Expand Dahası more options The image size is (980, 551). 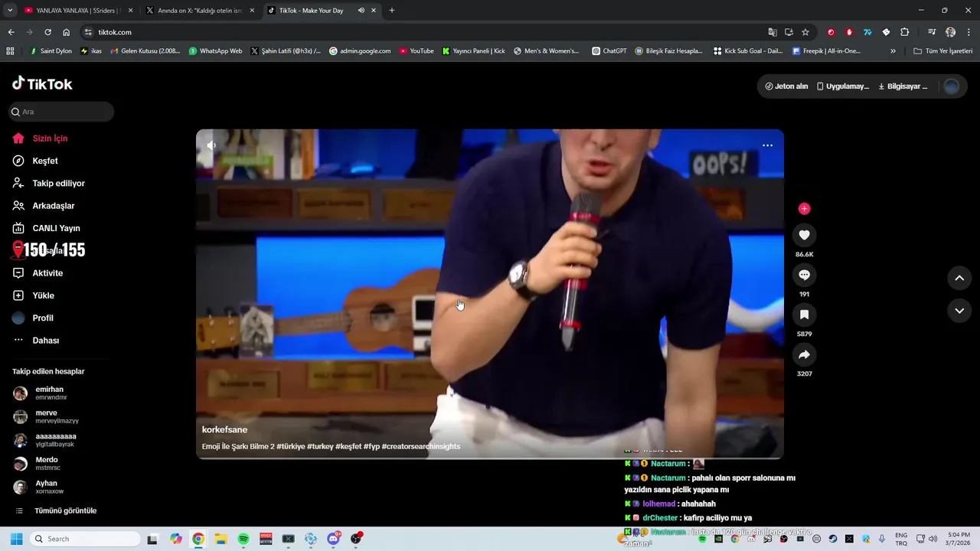click(x=45, y=341)
